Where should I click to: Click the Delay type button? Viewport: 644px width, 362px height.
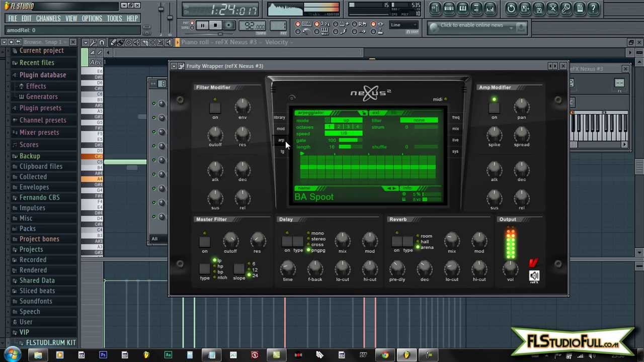298,241
